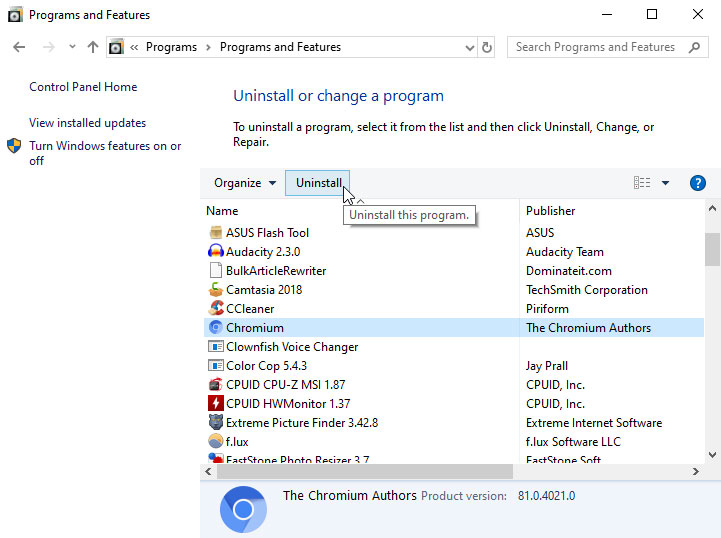Select the CPUID CPU-Z MSI 1.87 entry
The image size is (721, 538).
click(286, 384)
